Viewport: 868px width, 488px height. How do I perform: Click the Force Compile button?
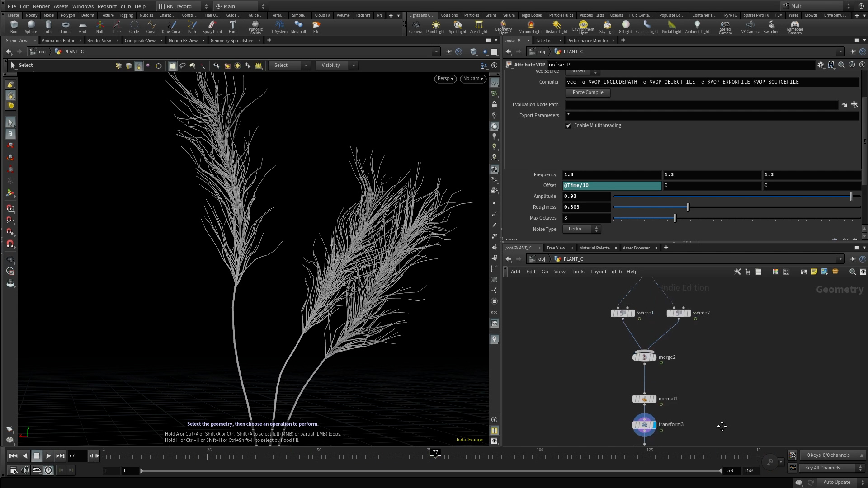(588, 92)
